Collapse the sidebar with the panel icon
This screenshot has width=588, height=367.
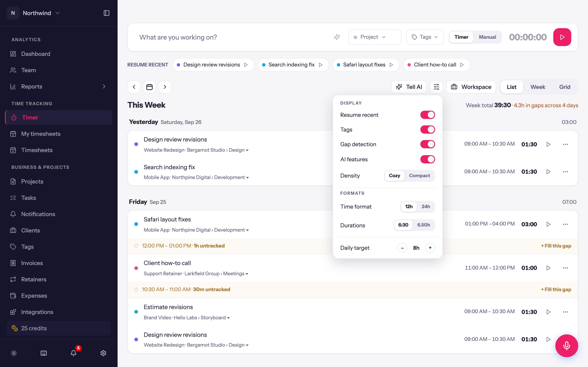coord(106,13)
